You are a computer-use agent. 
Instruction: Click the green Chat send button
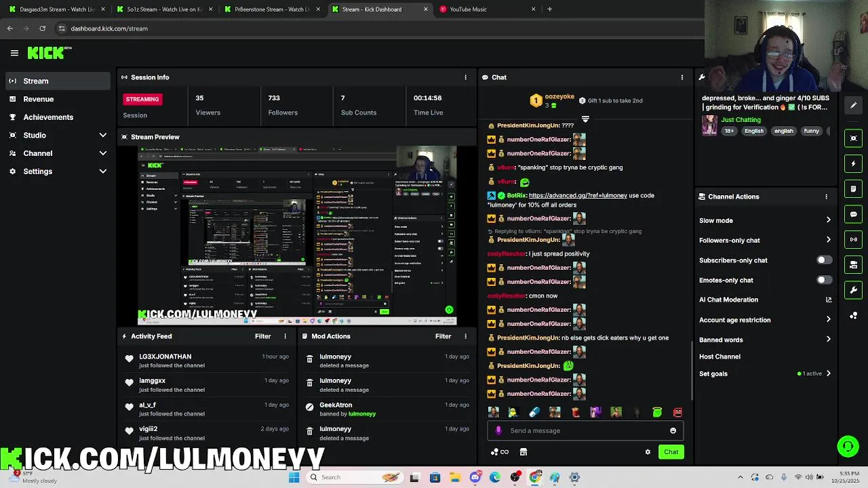click(671, 452)
